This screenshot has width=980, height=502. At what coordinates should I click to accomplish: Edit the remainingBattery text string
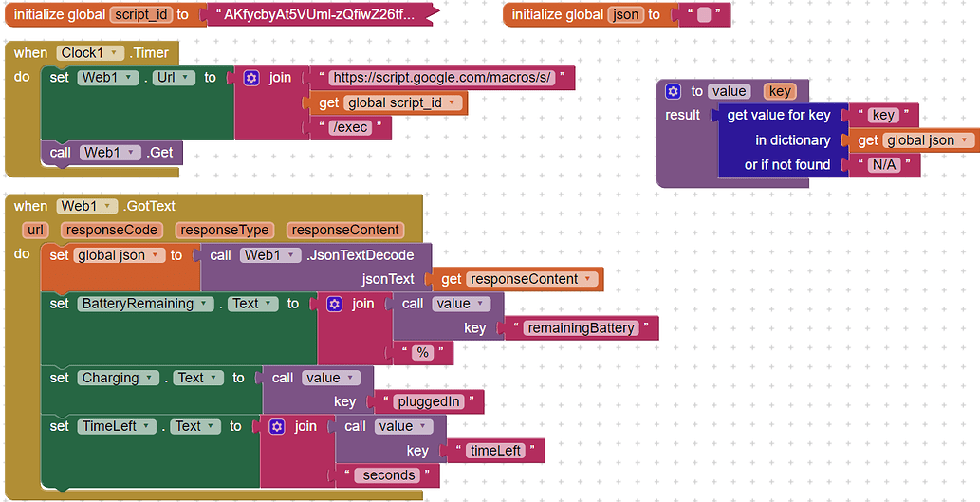pyautogui.click(x=581, y=328)
